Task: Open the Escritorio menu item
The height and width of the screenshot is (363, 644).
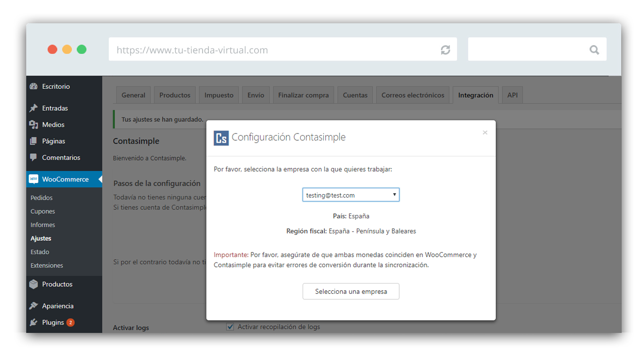Action: click(x=64, y=86)
